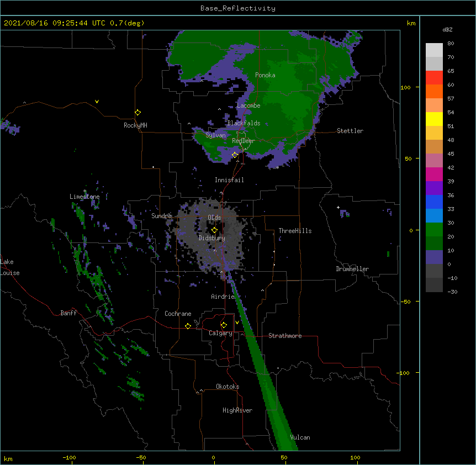Select the Lacombe city label
Viewport: 476px width, 465px height.
[x=248, y=105]
